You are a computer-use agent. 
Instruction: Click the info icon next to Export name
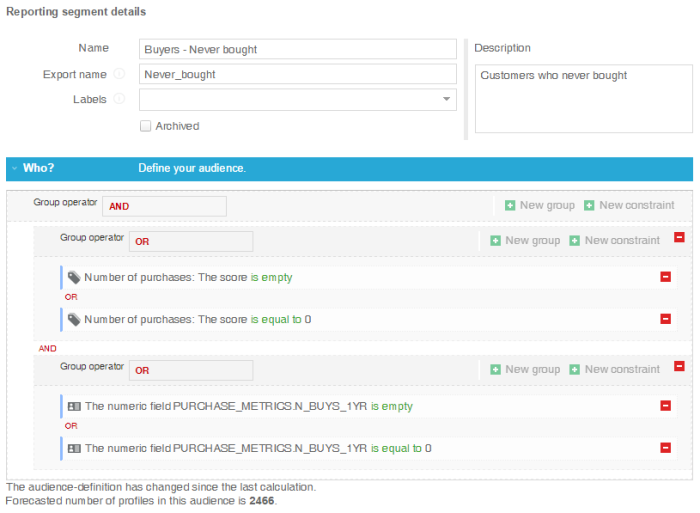tap(120, 74)
